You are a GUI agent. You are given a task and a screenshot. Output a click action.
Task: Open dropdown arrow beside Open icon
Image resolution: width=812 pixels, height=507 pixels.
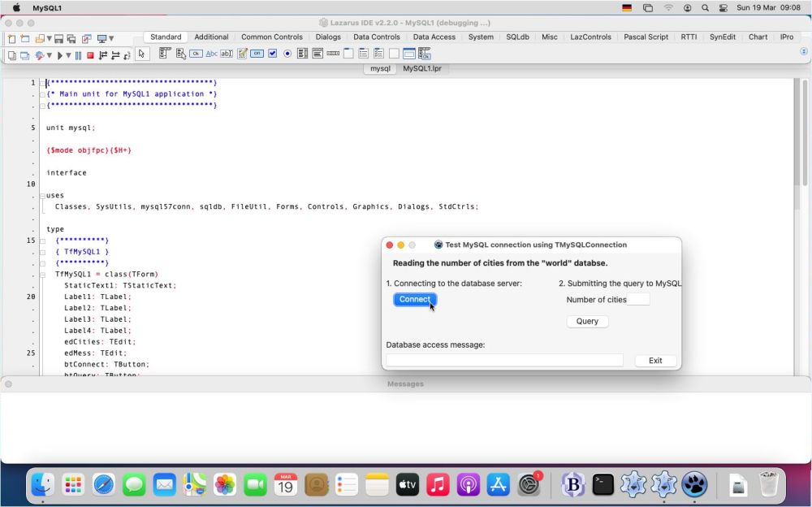50,39
